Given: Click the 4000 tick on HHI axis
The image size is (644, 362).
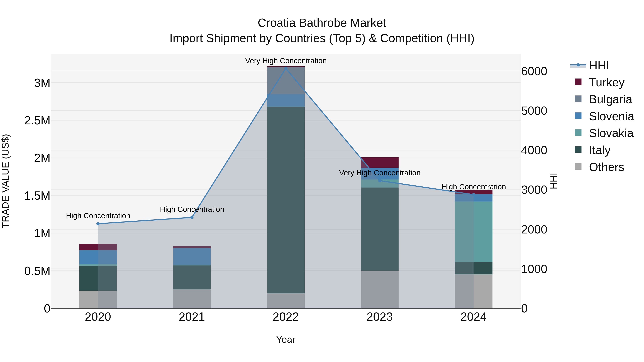Looking at the screenshot, I should [x=534, y=150].
